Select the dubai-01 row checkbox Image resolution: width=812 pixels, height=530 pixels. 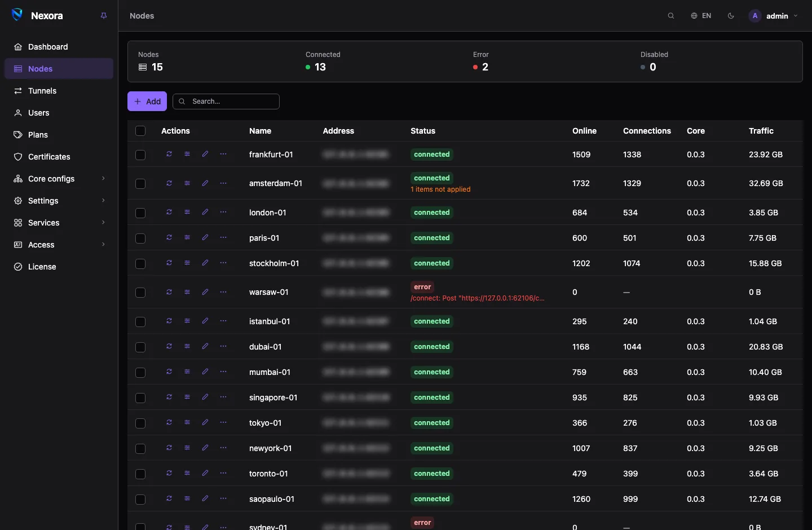coord(140,347)
